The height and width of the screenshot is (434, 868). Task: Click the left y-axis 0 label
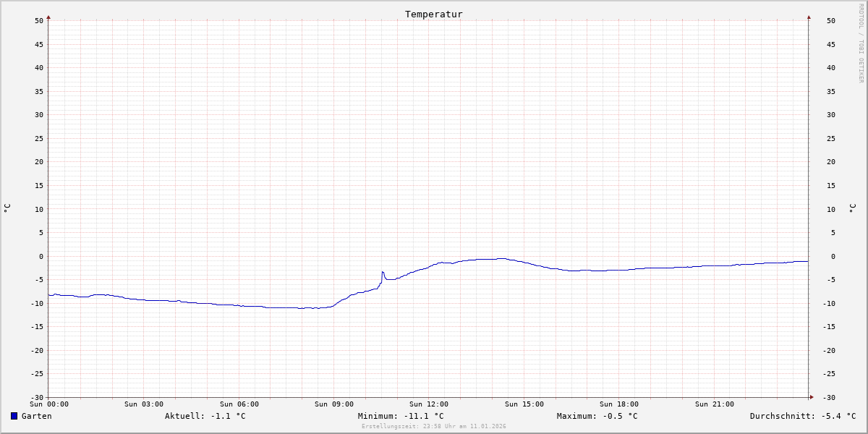(41, 256)
